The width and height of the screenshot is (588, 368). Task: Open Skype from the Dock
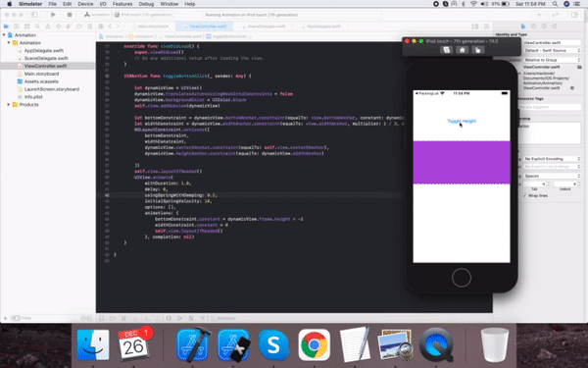pyautogui.click(x=273, y=344)
